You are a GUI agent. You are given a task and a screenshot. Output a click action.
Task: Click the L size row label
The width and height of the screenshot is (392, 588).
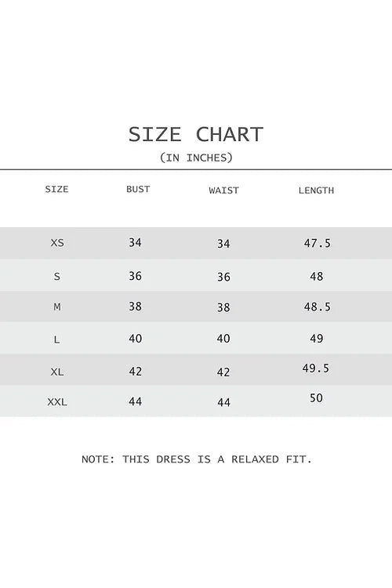pos(56,339)
